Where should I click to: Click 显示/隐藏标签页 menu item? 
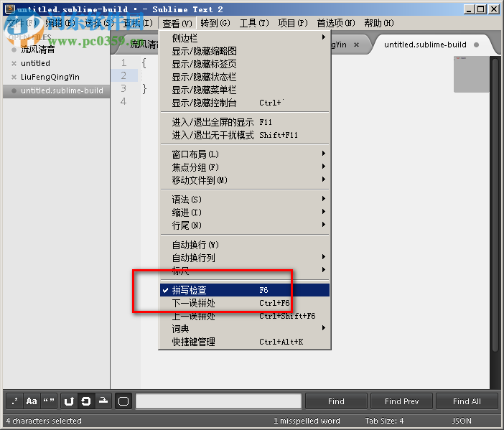click(x=245, y=64)
